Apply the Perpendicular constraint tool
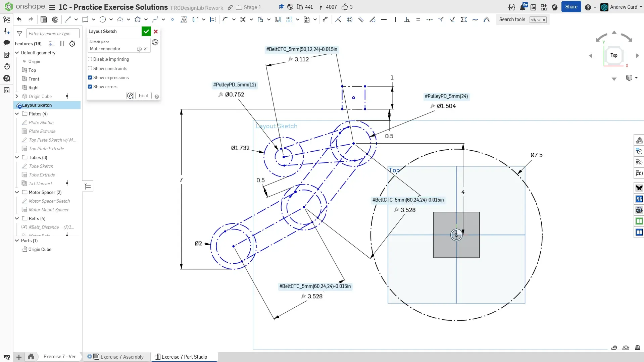The width and height of the screenshot is (644, 362). click(406, 19)
